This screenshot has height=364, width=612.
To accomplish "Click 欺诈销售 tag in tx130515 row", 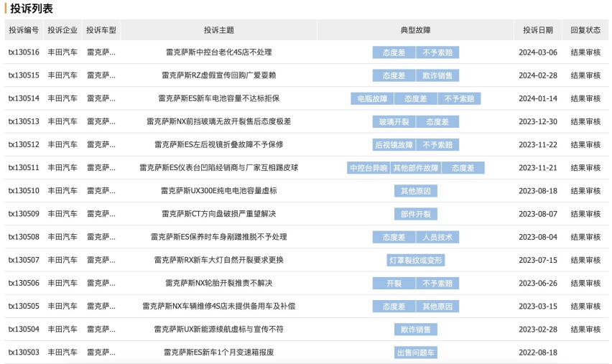I will [437, 75].
